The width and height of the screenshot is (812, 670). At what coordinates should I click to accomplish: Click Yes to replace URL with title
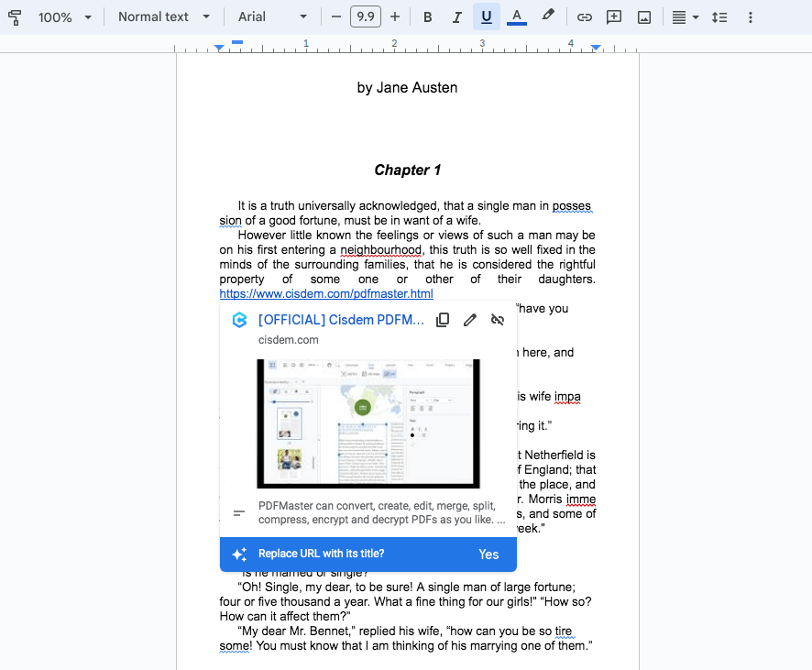[x=488, y=554]
